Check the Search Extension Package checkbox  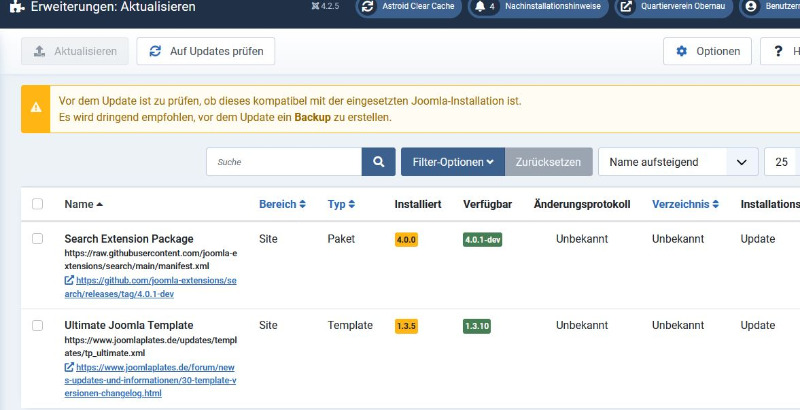point(38,239)
